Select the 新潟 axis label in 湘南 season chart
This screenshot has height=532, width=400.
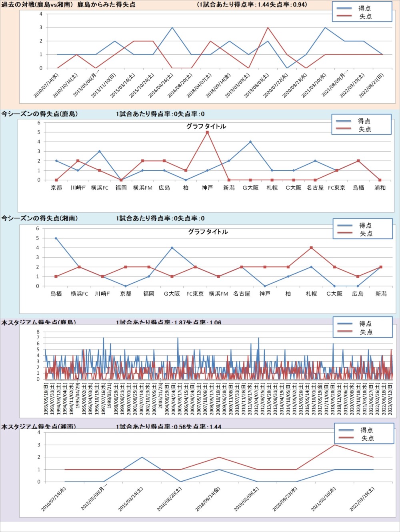coord(381,294)
